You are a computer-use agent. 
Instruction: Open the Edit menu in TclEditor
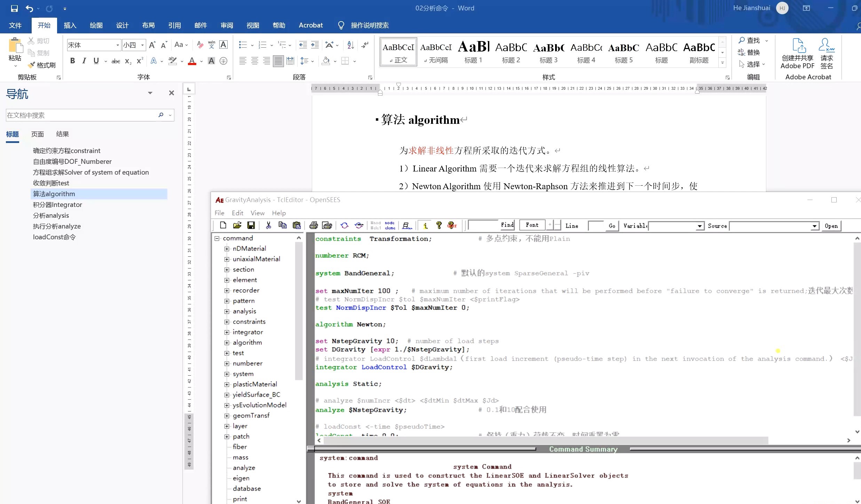(x=237, y=213)
